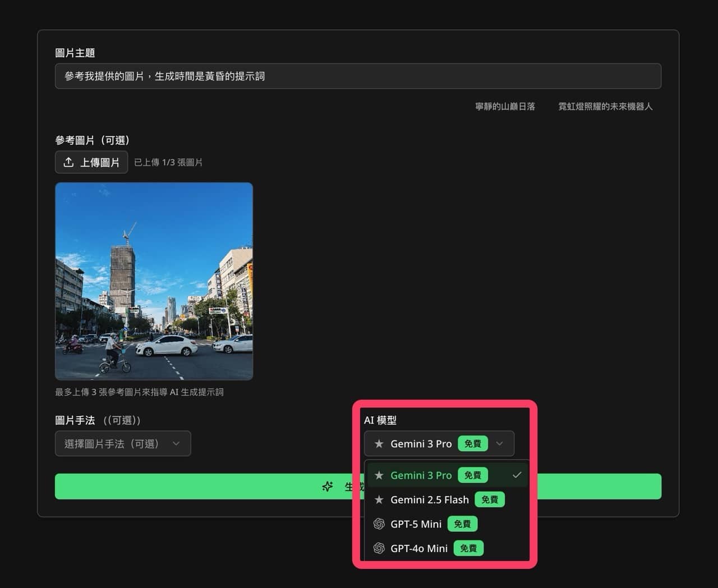This screenshot has width=718, height=588.
Task: Click the star icon next to Gemini 3 Pro
Action: (x=379, y=475)
